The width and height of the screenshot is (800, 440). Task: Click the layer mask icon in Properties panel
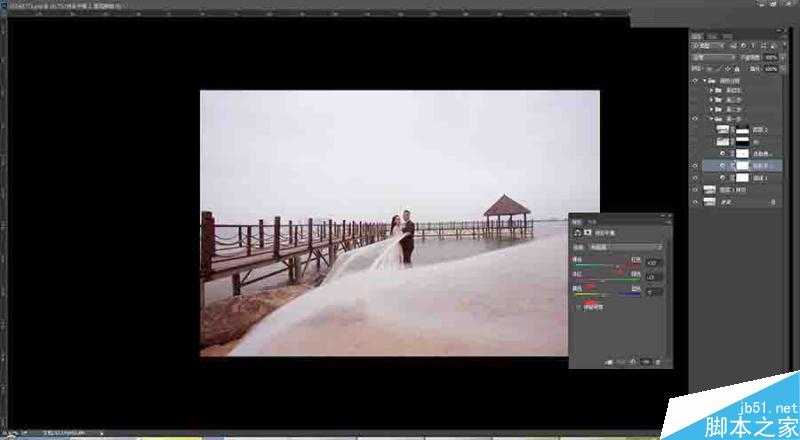point(587,232)
